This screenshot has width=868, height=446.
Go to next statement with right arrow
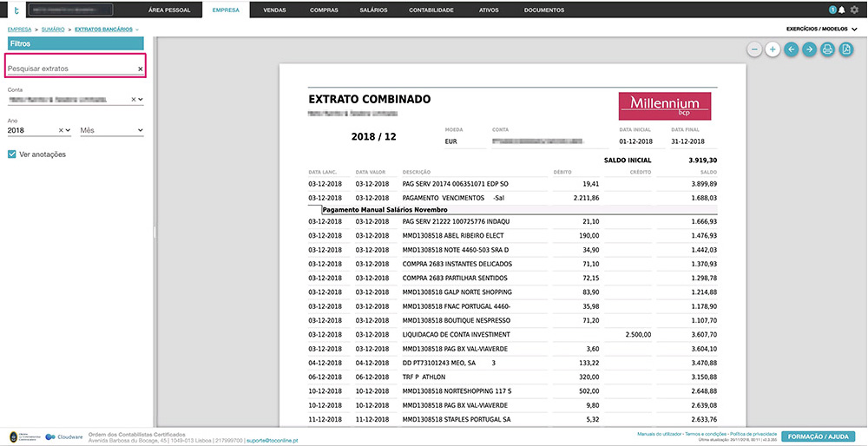click(x=809, y=49)
